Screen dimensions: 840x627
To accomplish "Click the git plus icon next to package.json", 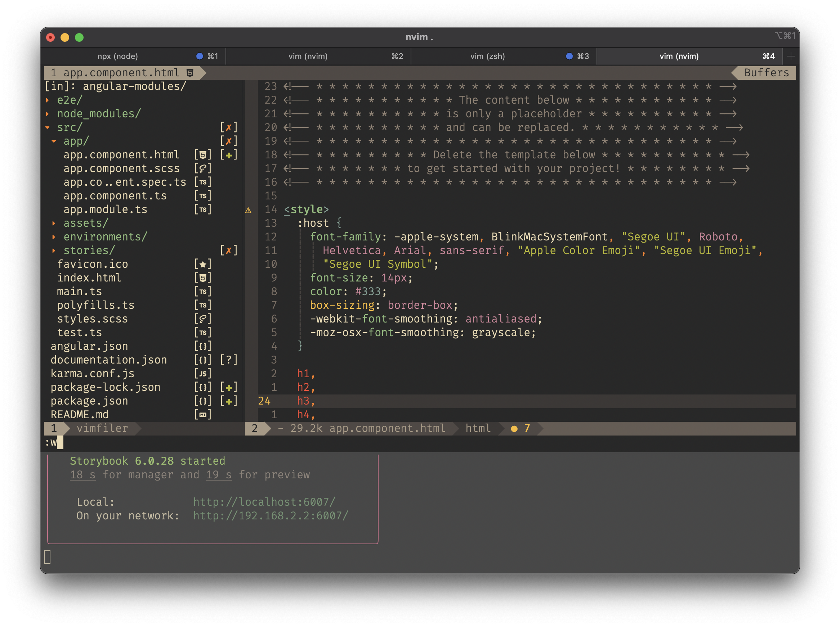I will (x=229, y=401).
